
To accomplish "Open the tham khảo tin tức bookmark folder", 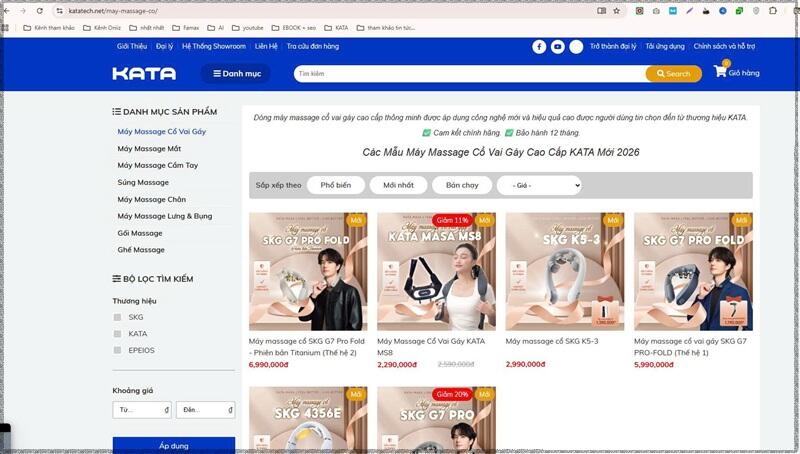I will coord(386,28).
